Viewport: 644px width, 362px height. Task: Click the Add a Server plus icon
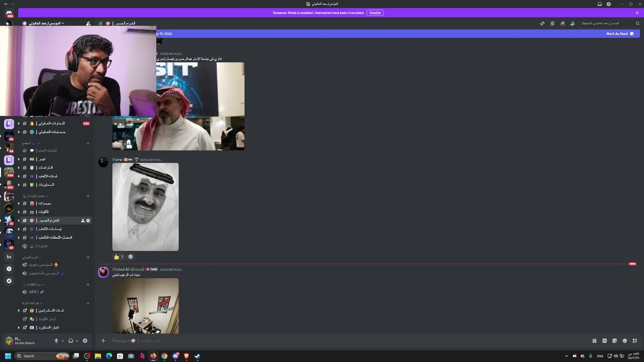[x=9, y=269]
